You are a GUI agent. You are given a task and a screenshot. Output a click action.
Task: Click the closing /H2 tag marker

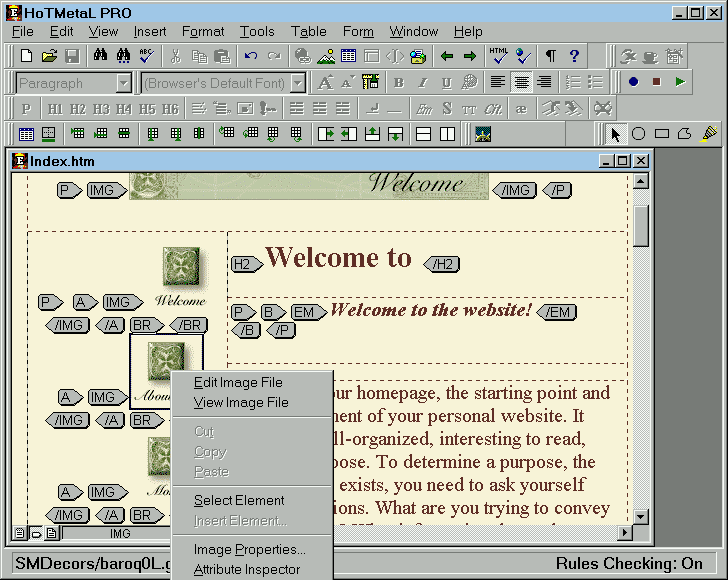(442, 264)
